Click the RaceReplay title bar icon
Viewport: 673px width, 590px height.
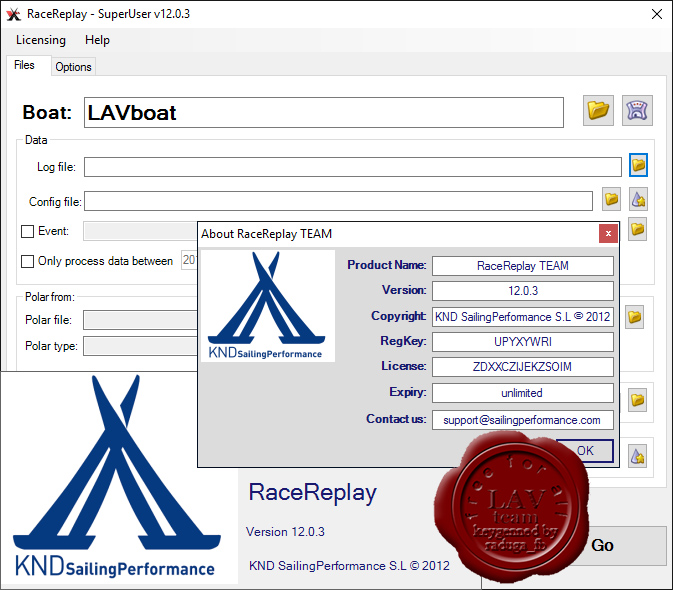pos(13,14)
